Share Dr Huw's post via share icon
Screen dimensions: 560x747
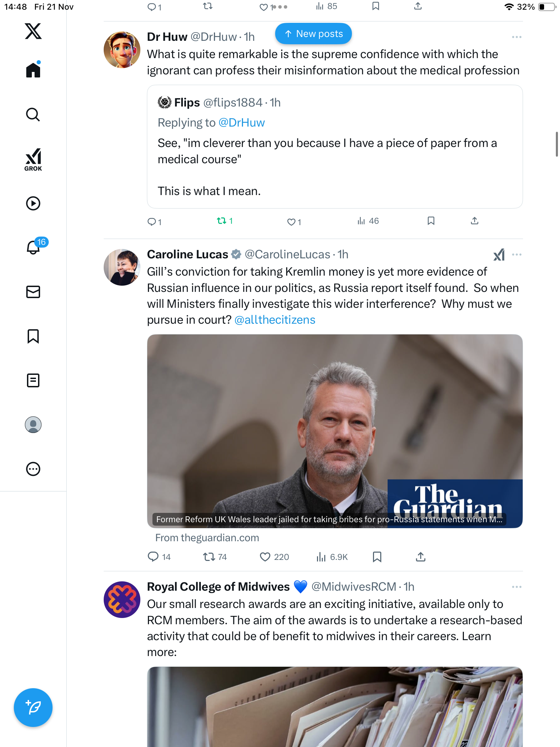coord(475,221)
